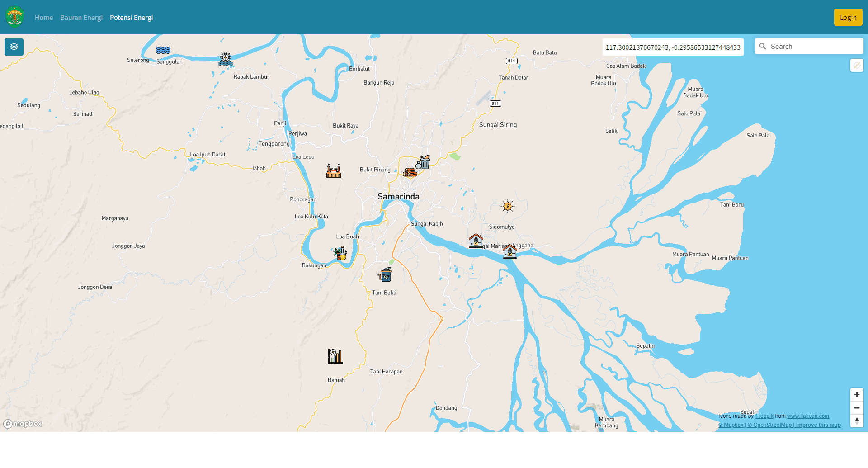The width and height of the screenshot is (868, 468).
Task: Click the Login button
Action: tap(848, 17)
